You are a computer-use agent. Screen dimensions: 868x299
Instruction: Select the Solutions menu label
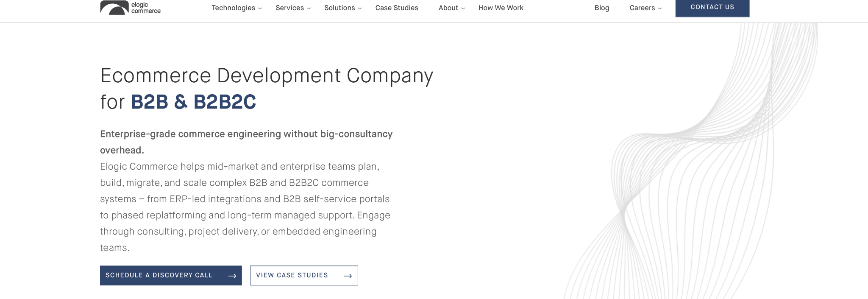pos(339,8)
